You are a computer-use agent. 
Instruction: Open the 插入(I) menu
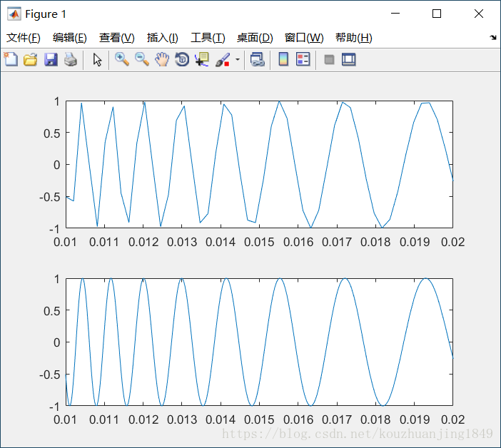(x=162, y=38)
